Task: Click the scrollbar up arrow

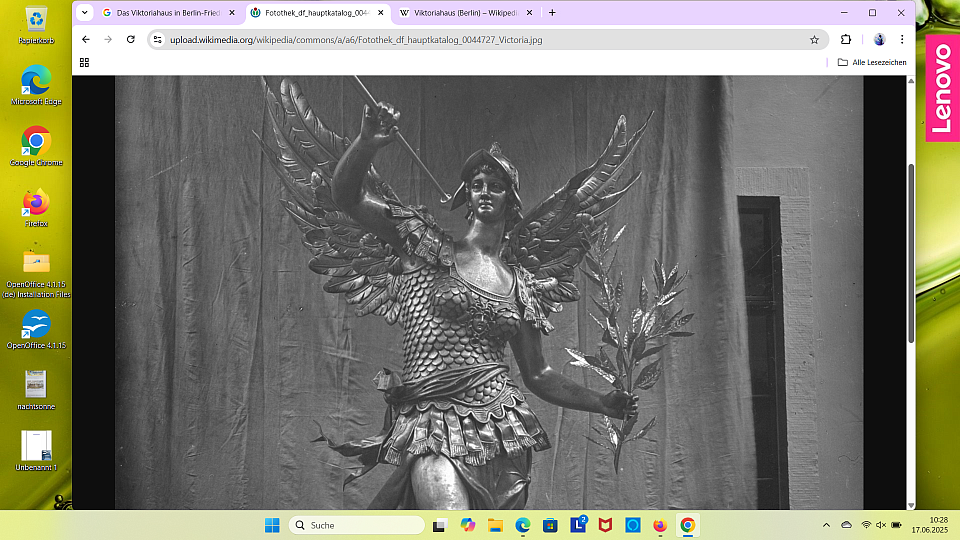Action: click(x=911, y=81)
